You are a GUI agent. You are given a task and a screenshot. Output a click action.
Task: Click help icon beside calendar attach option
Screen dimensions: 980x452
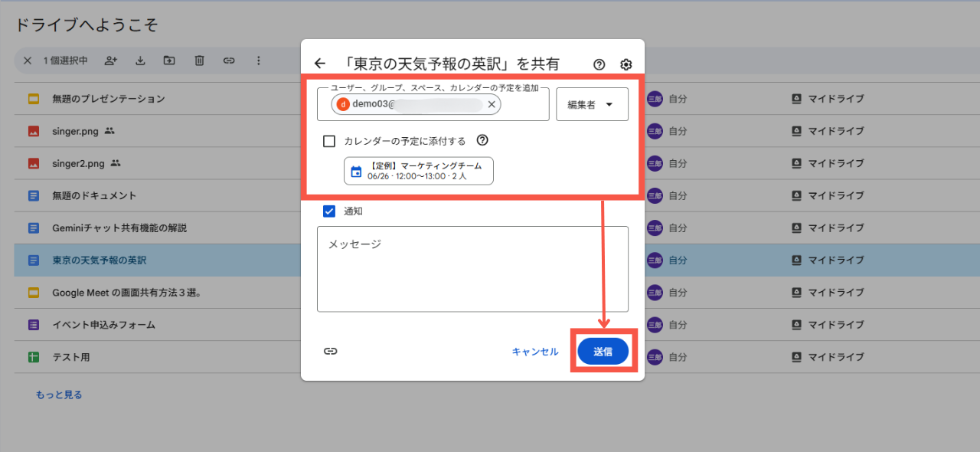(482, 141)
